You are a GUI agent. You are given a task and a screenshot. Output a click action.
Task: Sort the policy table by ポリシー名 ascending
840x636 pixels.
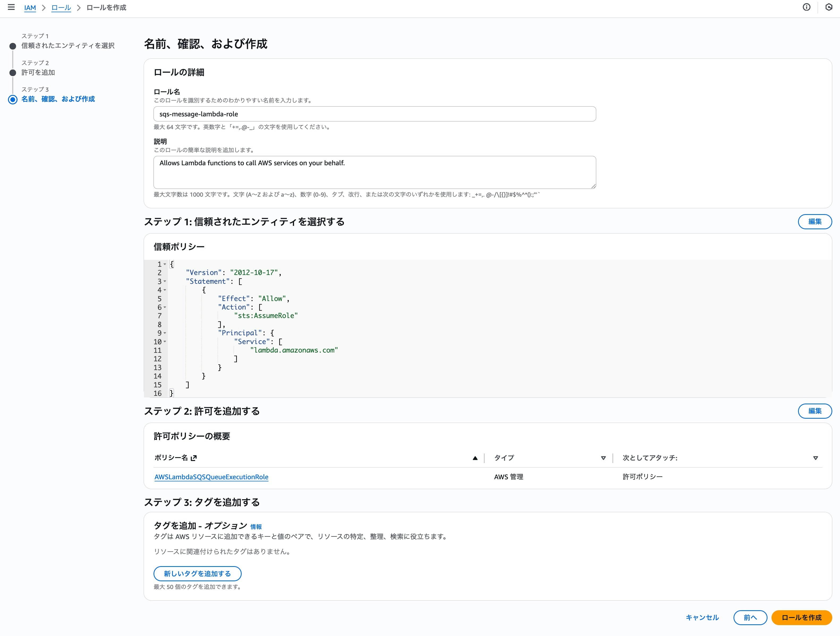click(475, 458)
